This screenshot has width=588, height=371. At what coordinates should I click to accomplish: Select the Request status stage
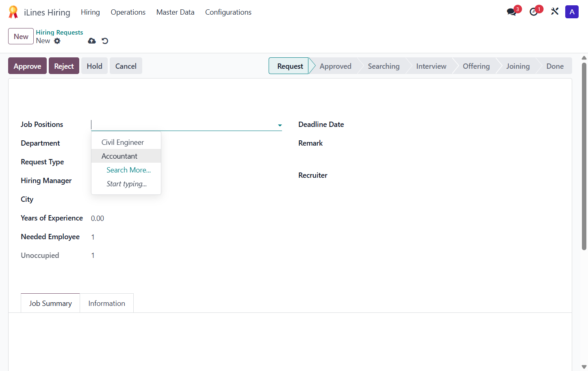(290, 66)
